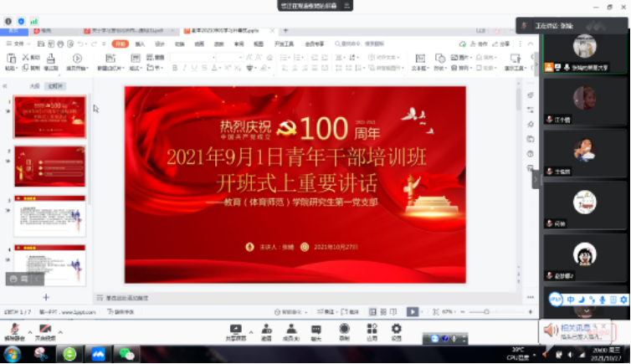
Task: Click the Record icon in meeting toolbar
Action: [x=344, y=331]
